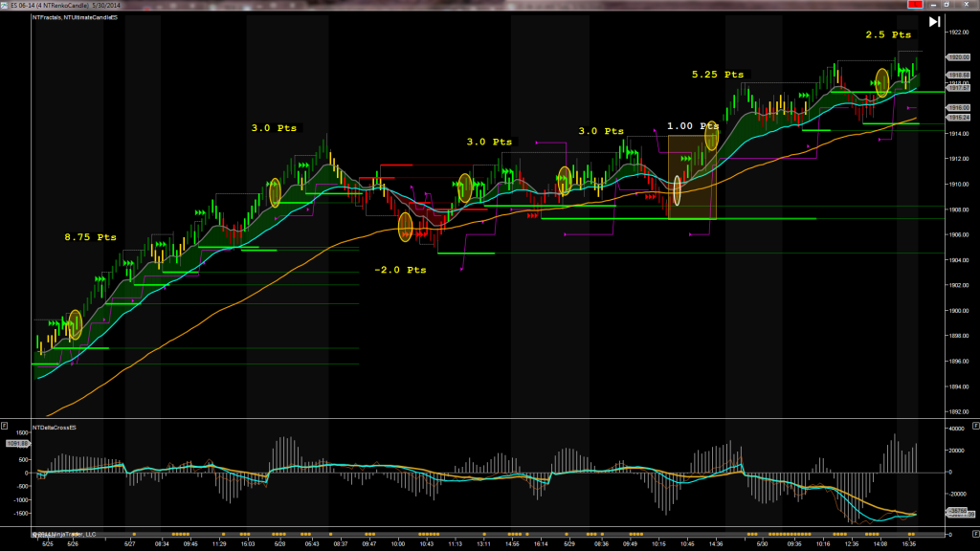Select the yellow ellipse below 2.5 Pts label

[x=882, y=81]
